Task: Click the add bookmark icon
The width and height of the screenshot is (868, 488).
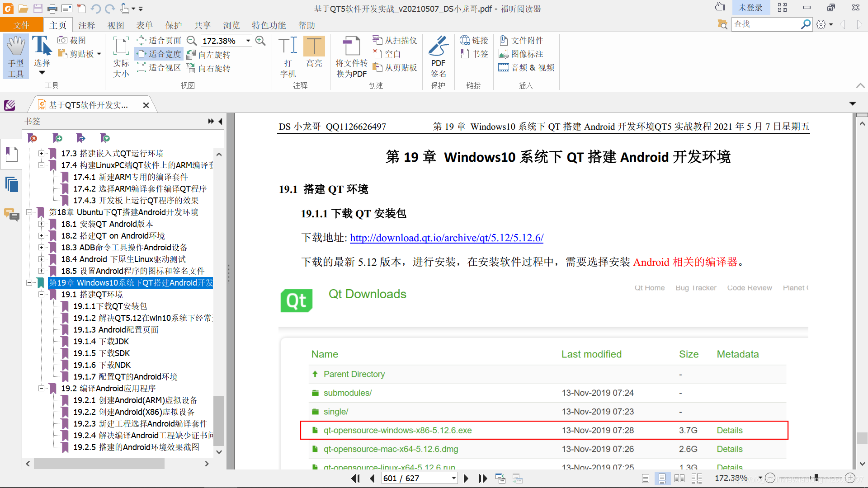Action: 57,138
